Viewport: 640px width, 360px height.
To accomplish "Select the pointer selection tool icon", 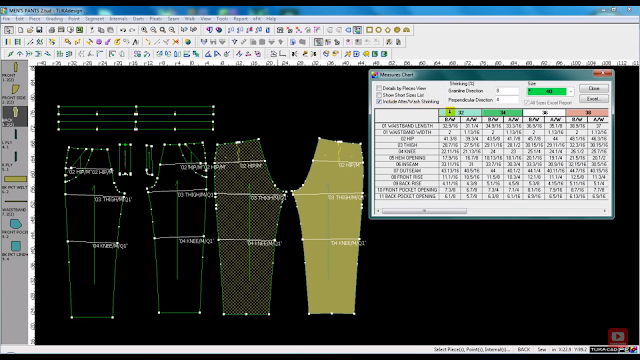I will coord(9,30).
